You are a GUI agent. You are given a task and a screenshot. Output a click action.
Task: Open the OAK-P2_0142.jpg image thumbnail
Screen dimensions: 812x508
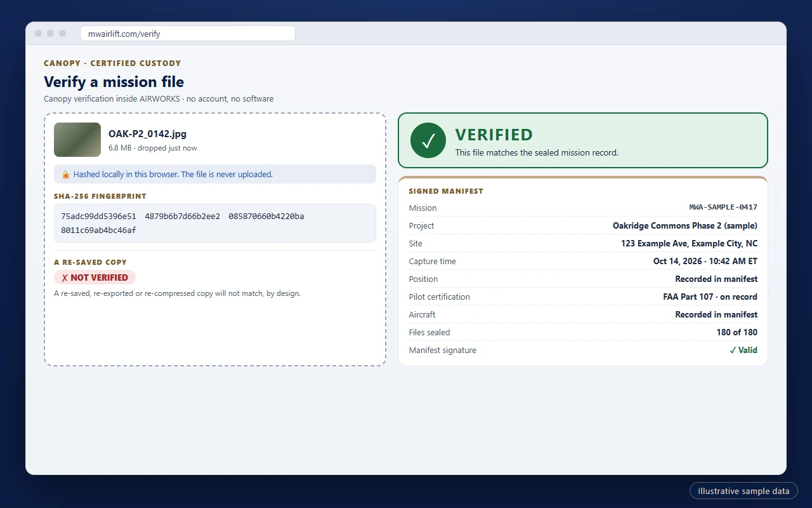(77, 140)
